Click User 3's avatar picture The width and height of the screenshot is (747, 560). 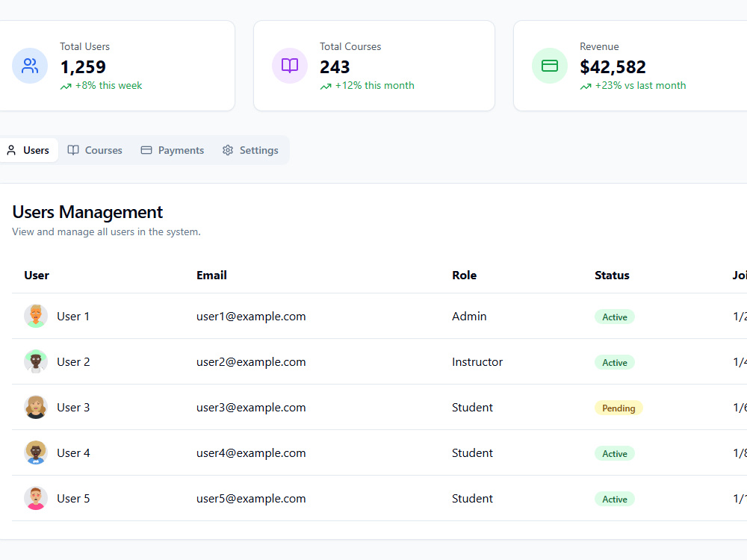[36, 407]
